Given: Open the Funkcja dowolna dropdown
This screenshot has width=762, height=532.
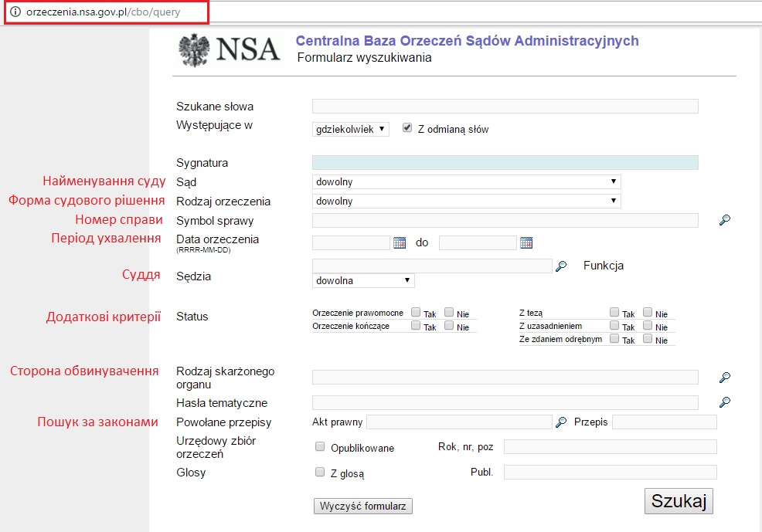Looking at the screenshot, I should click(x=362, y=280).
